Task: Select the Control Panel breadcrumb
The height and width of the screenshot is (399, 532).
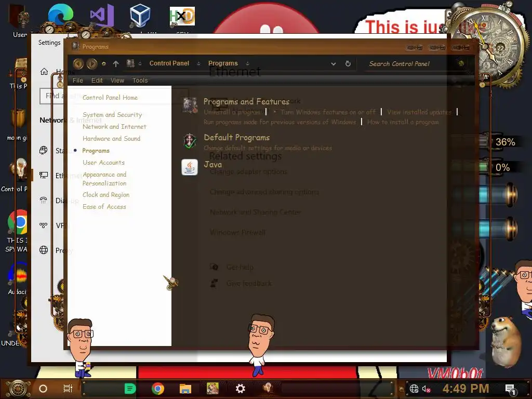Action: tap(169, 63)
